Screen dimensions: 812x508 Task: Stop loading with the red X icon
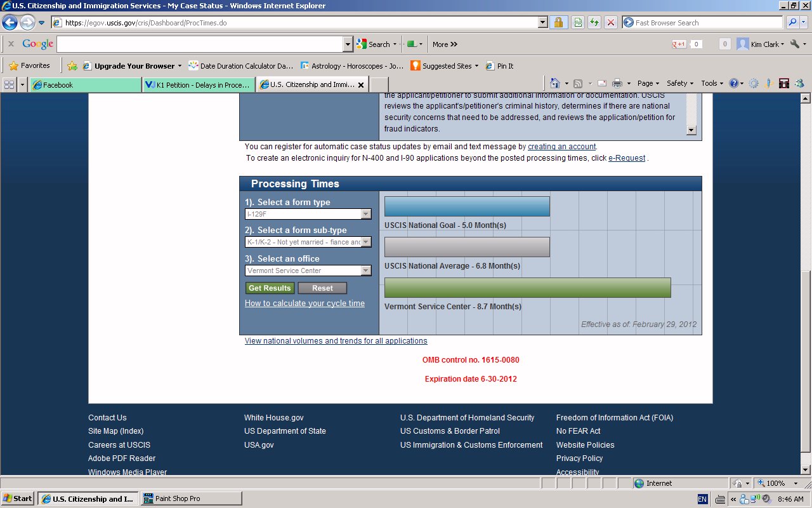tap(611, 23)
